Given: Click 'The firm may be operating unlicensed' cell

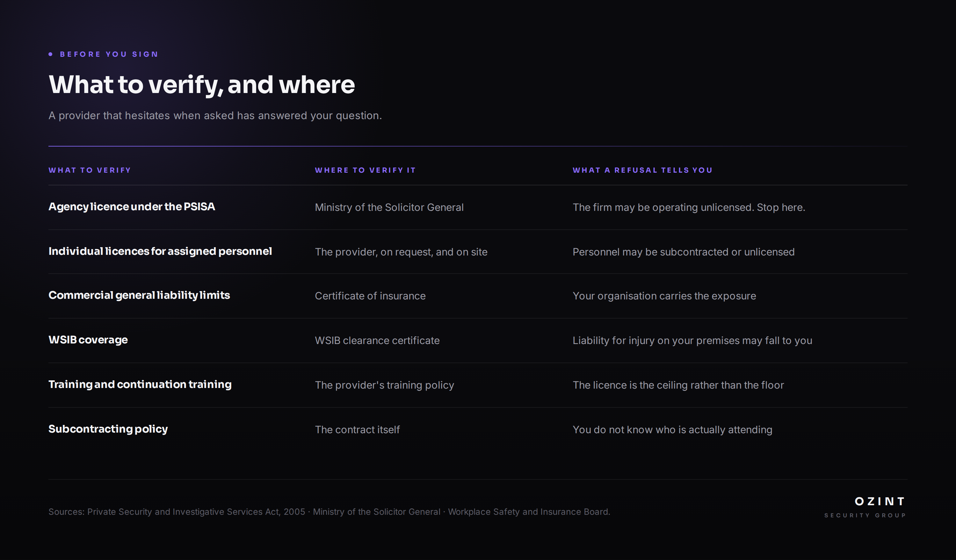Looking at the screenshot, I should click(x=689, y=207).
